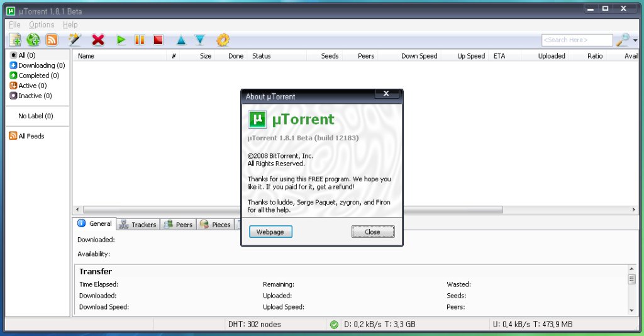Image resolution: width=644 pixels, height=336 pixels.
Task: Select the Active (0) category
Action: pyautogui.click(x=28, y=86)
